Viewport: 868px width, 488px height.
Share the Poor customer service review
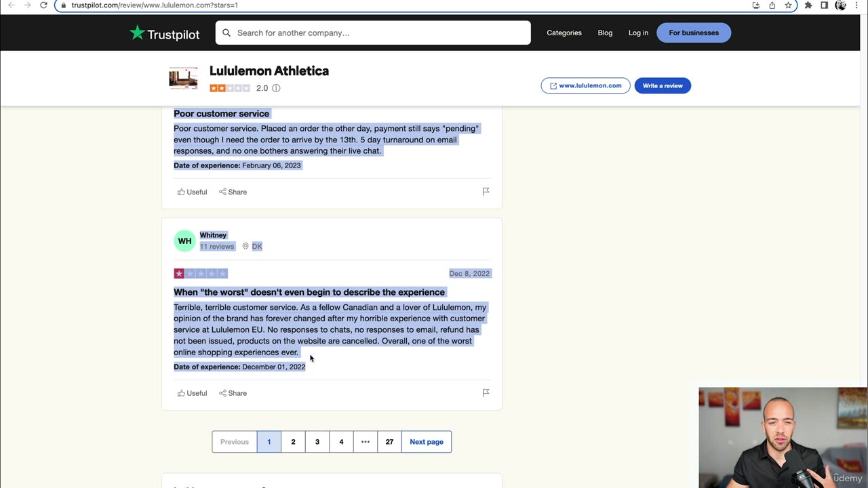point(233,192)
